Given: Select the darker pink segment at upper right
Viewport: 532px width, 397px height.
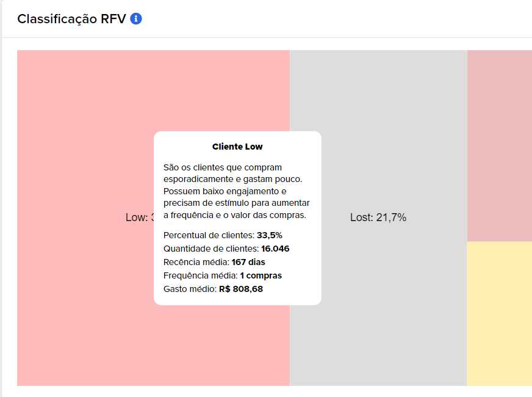Looking at the screenshot, I should tap(500, 146).
